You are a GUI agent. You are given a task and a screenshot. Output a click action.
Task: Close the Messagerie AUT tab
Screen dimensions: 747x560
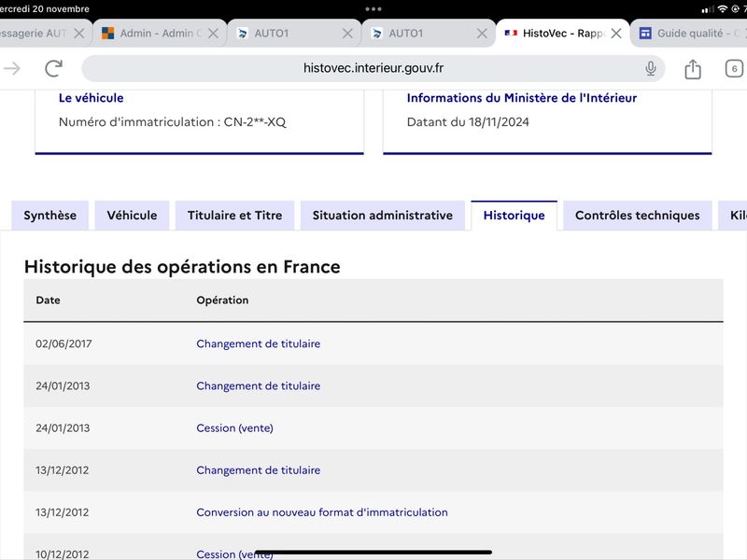pyautogui.click(x=79, y=34)
